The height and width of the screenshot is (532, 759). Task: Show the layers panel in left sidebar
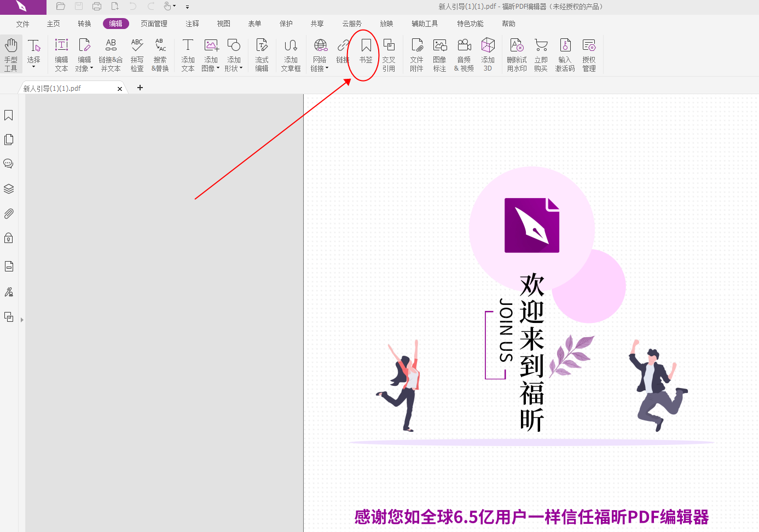(x=8, y=188)
